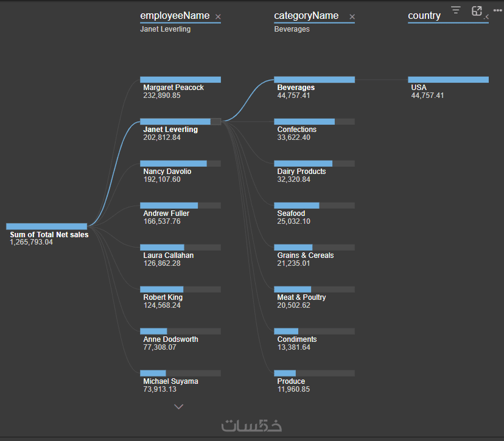Remove the employeeName level with its X
Image resolution: width=504 pixels, height=441 pixels.
click(x=219, y=17)
